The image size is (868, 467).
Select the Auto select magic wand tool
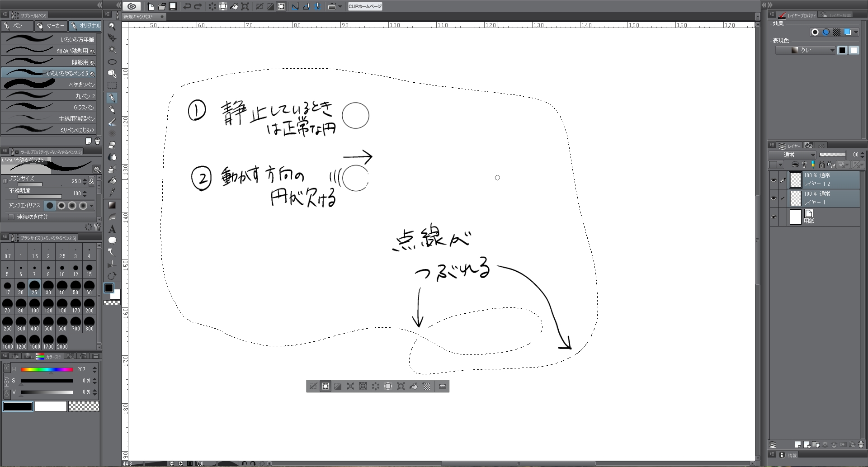pos(112,50)
